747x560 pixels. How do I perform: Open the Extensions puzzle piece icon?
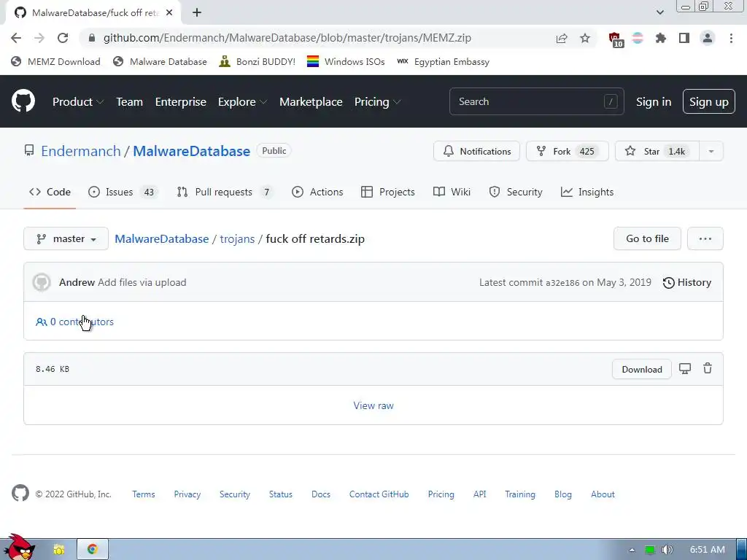[660, 38]
